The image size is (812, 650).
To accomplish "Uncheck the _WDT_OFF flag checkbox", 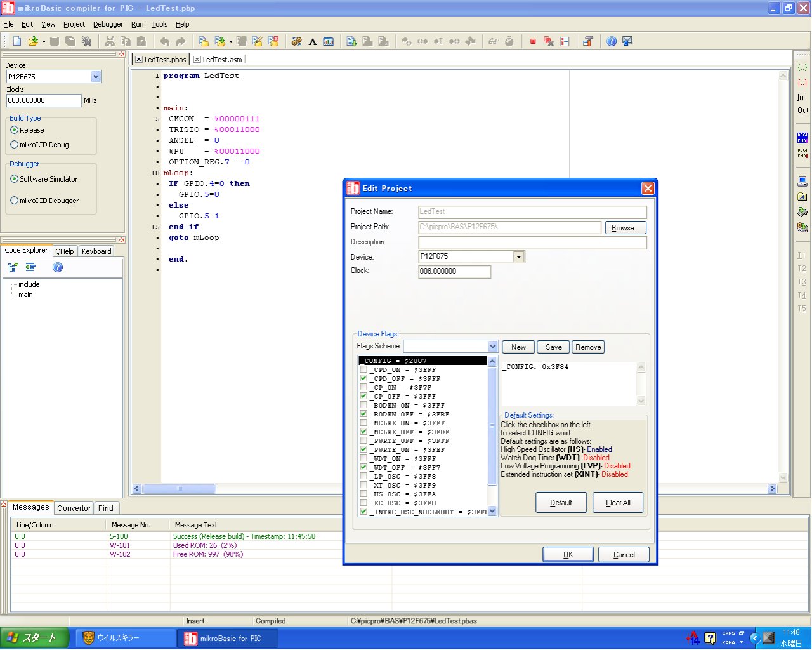I will [363, 467].
